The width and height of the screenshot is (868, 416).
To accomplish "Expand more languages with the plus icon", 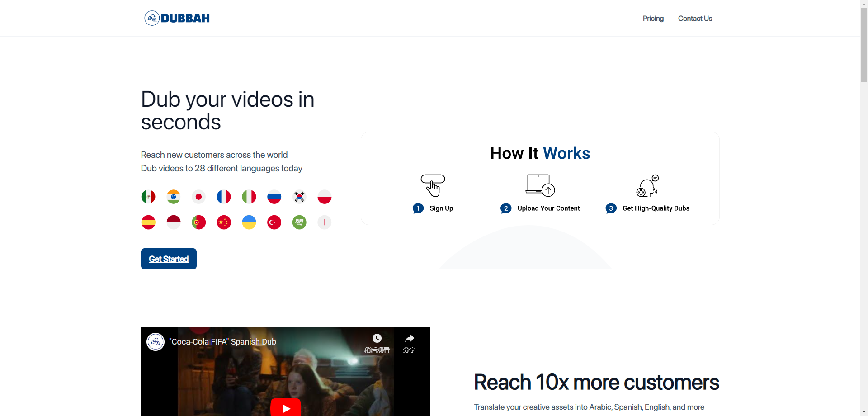I will click(324, 222).
